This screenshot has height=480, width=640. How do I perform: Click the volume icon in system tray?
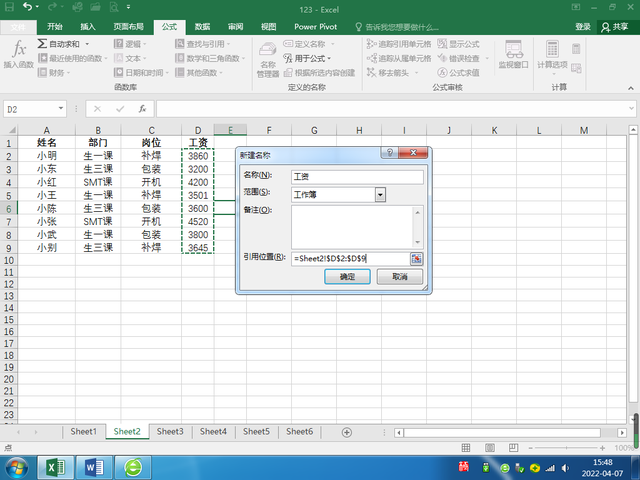[x=565, y=468]
